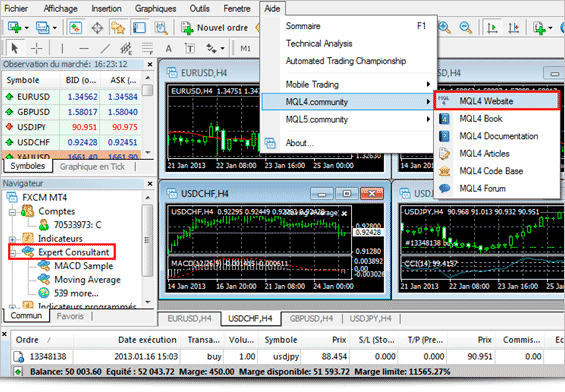Switch to GBPUSD,H4 chart tab
Screen dimensions: 565x392
coord(311,319)
